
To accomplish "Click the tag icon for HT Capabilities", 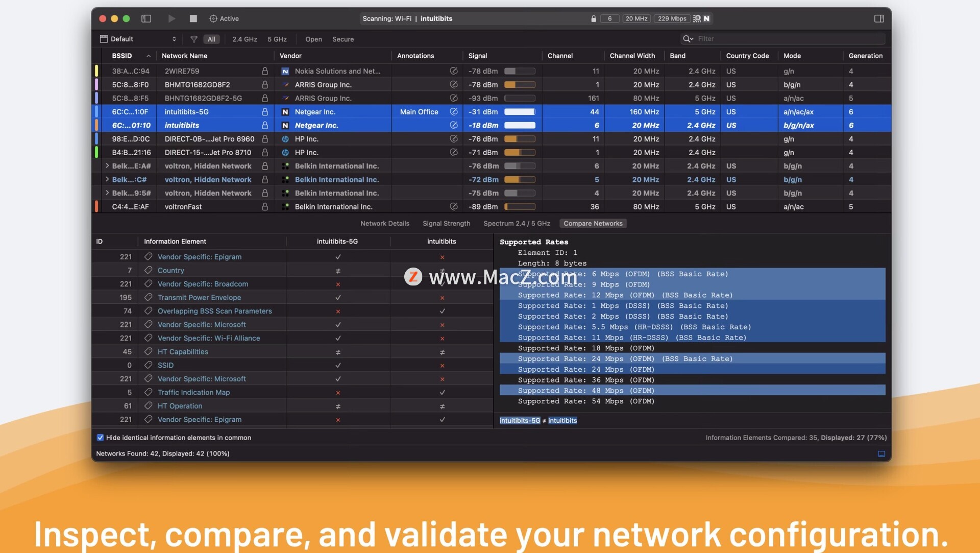I will point(149,351).
